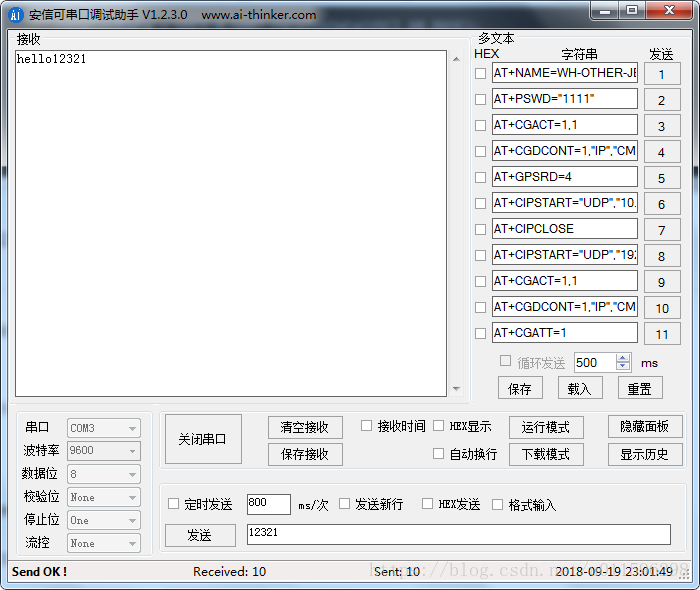Image resolution: width=700 pixels, height=590 pixels.
Task: Click the AT+GPSRD=4 string field
Action: point(565,177)
